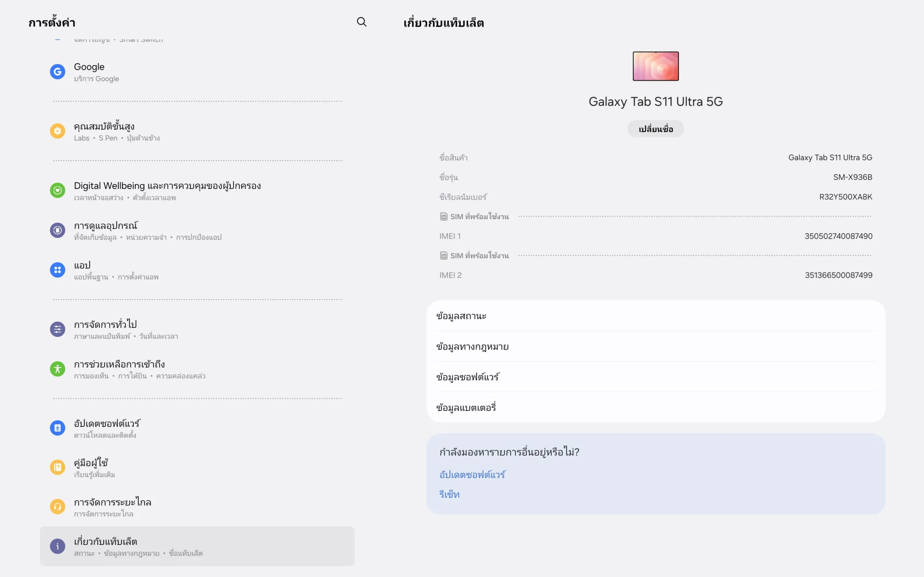
Task: Tap the IMEI 2 label
Action: pos(450,275)
